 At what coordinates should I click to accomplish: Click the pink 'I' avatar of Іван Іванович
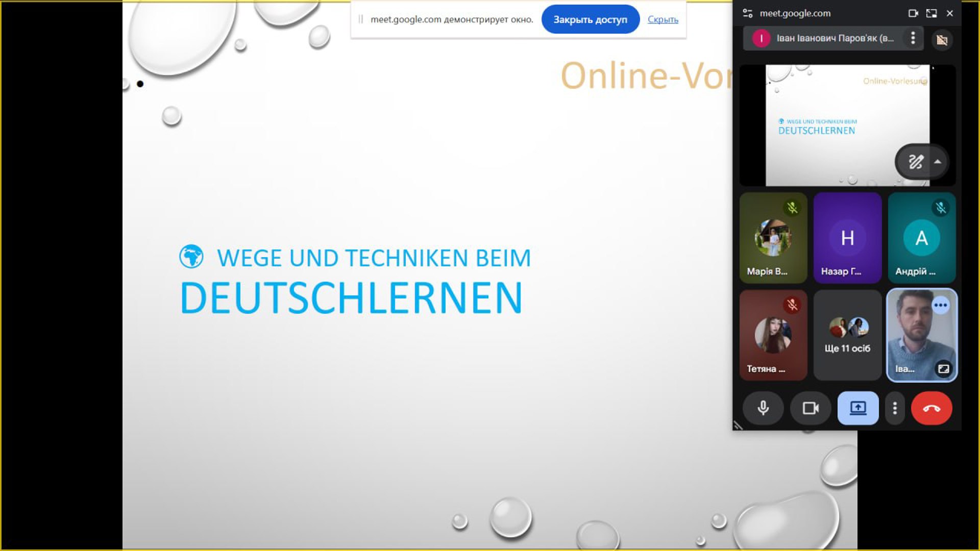(x=761, y=38)
